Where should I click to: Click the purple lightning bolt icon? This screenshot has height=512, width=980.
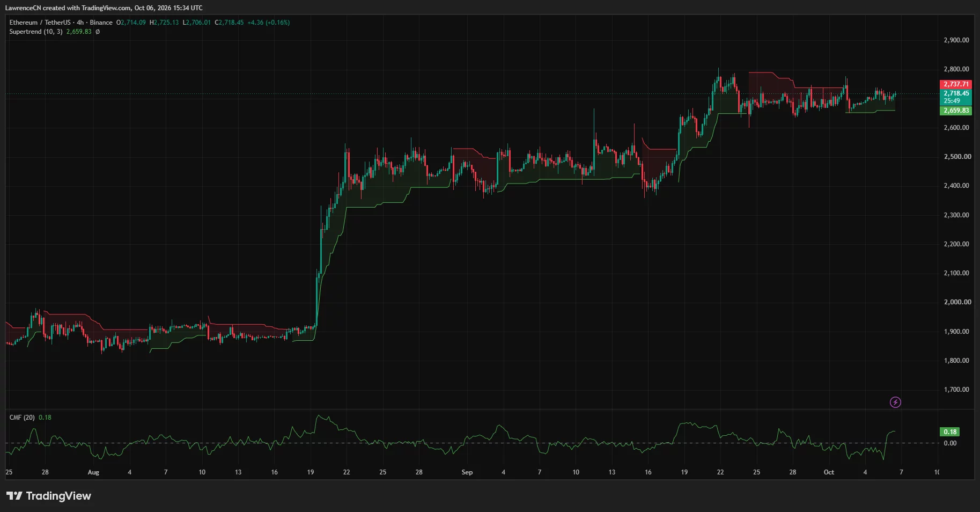(x=895, y=402)
